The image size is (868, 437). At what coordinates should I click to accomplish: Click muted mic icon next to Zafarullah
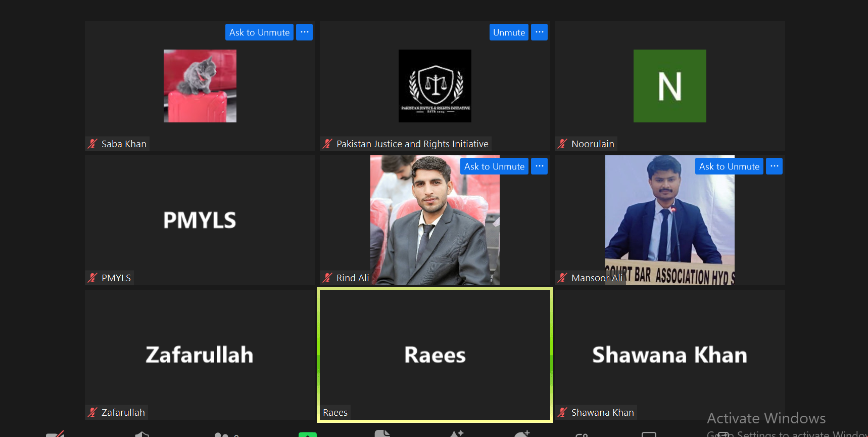point(92,412)
